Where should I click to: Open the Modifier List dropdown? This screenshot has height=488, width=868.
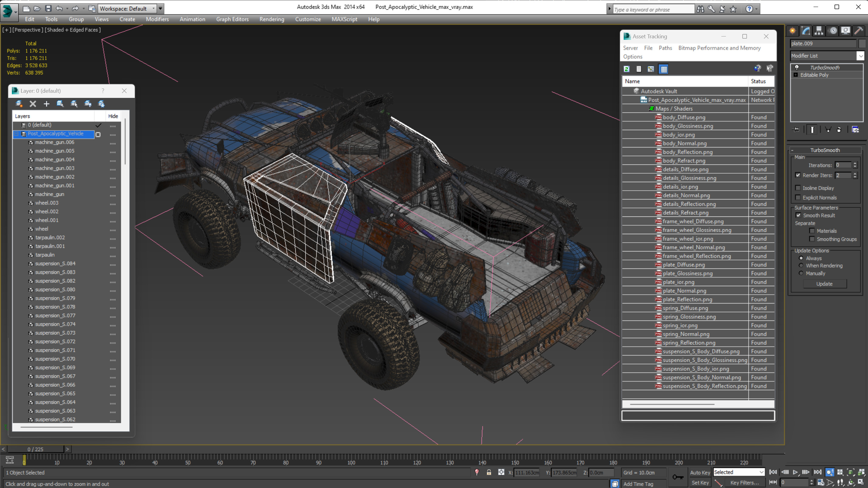[x=827, y=56]
